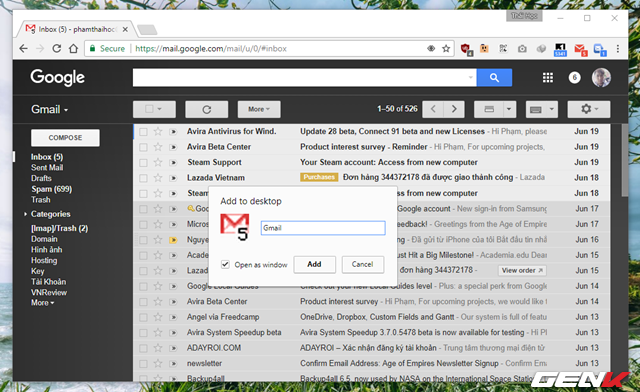Click the Purchases label on Lazada email
Screen dimensions: 640x392
click(319, 177)
